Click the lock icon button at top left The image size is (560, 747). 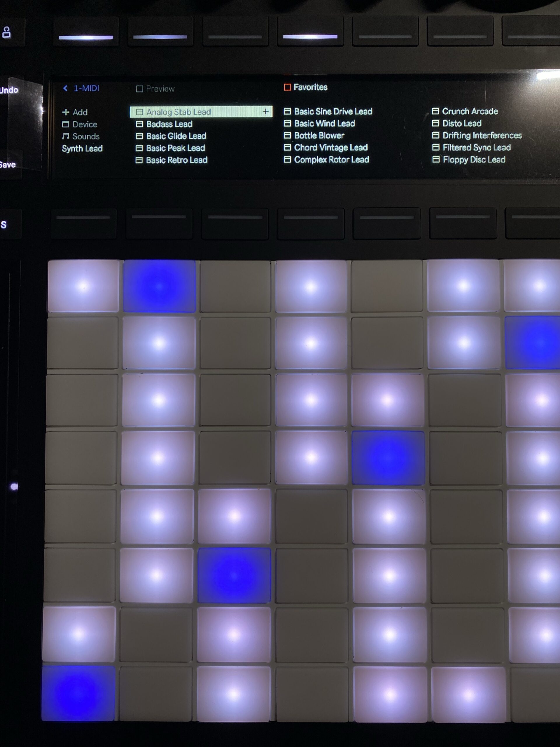[x=6, y=33]
